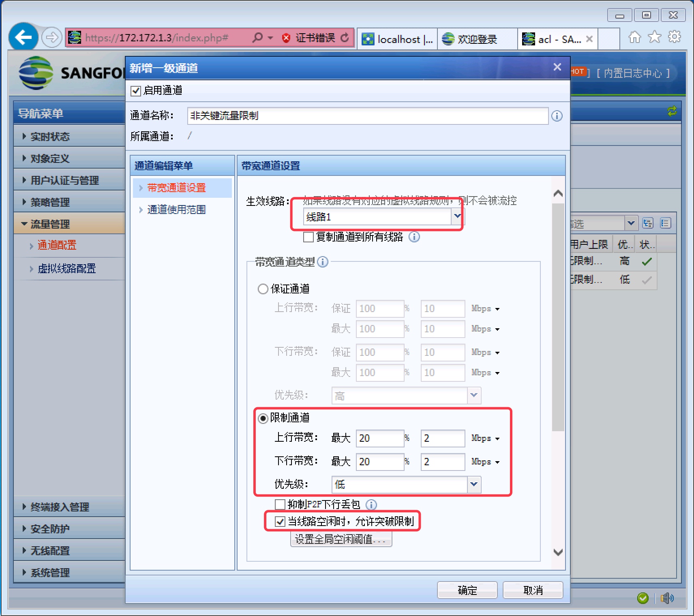
Task: Toggle the 启用通道 checkbox
Action: [x=136, y=91]
